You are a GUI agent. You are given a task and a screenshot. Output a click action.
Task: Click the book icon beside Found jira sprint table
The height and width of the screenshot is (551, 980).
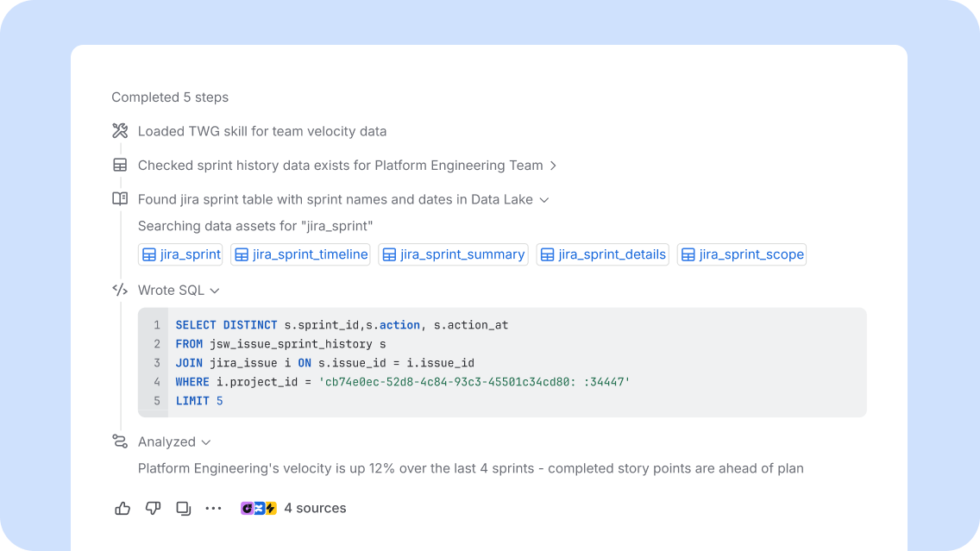[x=120, y=198]
